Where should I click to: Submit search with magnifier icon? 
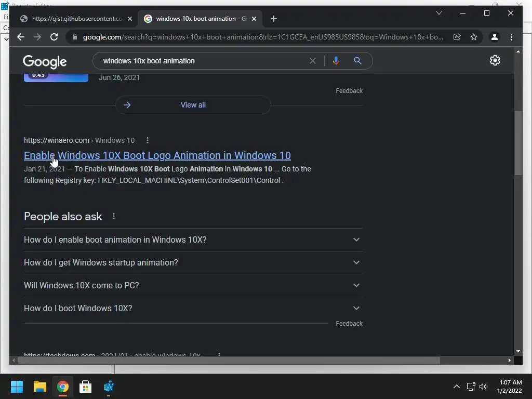(357, 61)
